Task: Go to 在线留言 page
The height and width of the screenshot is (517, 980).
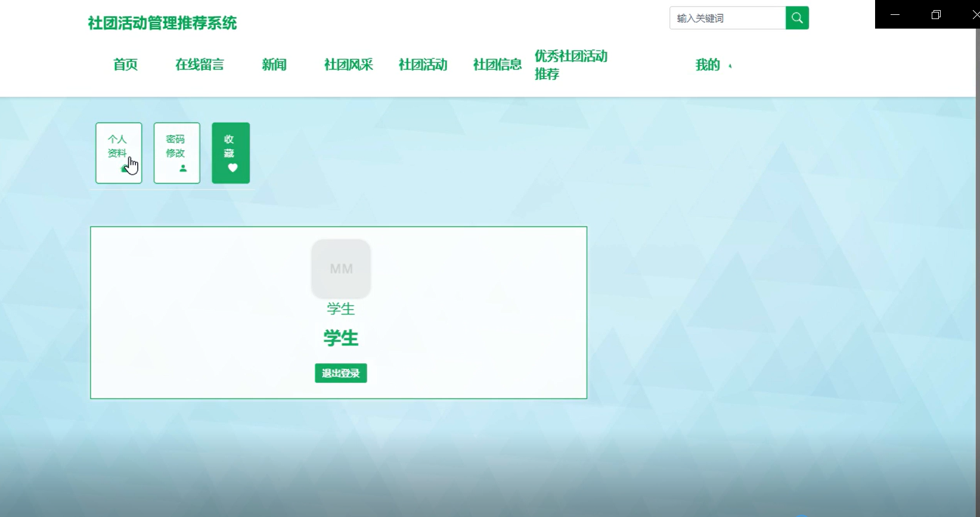Action: pos(200,64)
